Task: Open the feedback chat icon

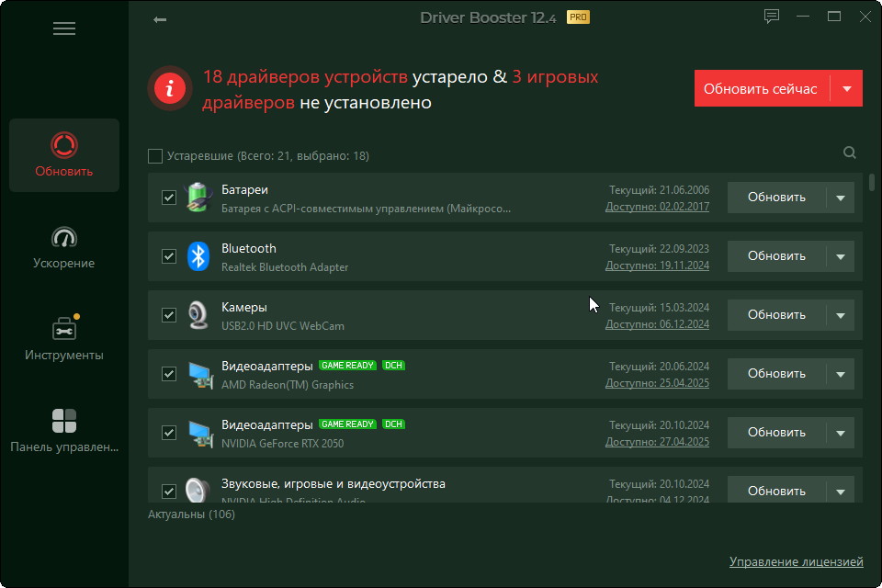Action: [x=771, y=17]
